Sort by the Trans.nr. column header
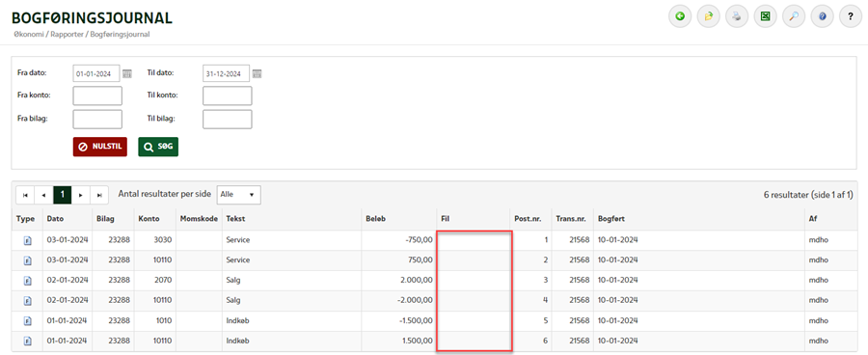This screenshot has width=868, height=355. 570,219
